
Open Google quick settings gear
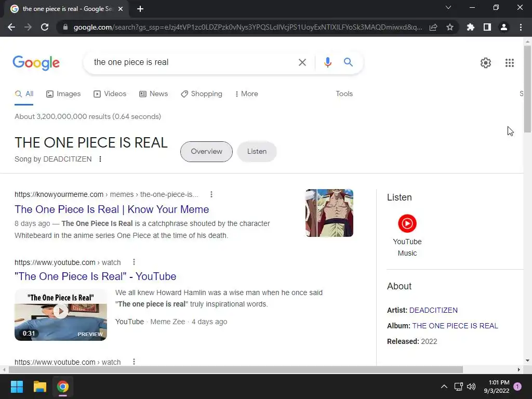click(x=486, y=63)
